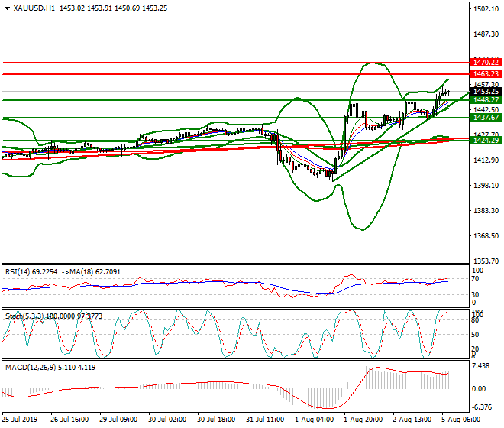Select the 1463.23 red resistance price label

click(x=486, y=74)
